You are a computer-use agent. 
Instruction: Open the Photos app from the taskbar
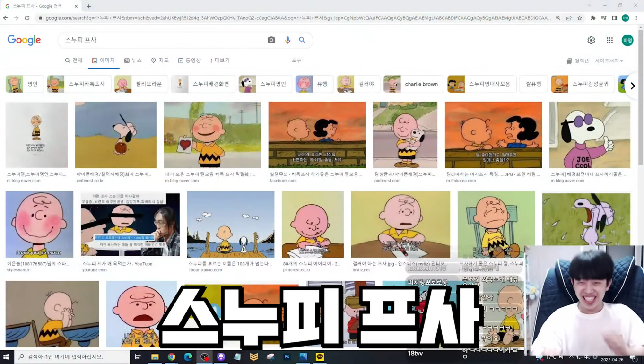(304, 356)
